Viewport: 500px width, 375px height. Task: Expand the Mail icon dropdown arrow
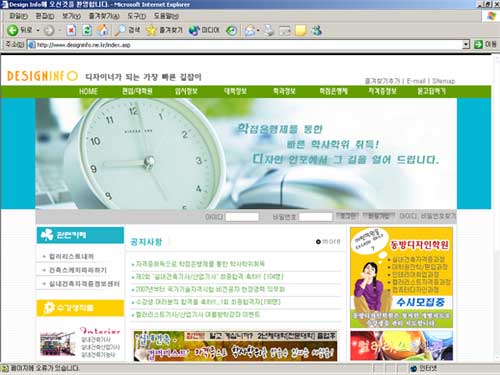click(x=258, y=31)
